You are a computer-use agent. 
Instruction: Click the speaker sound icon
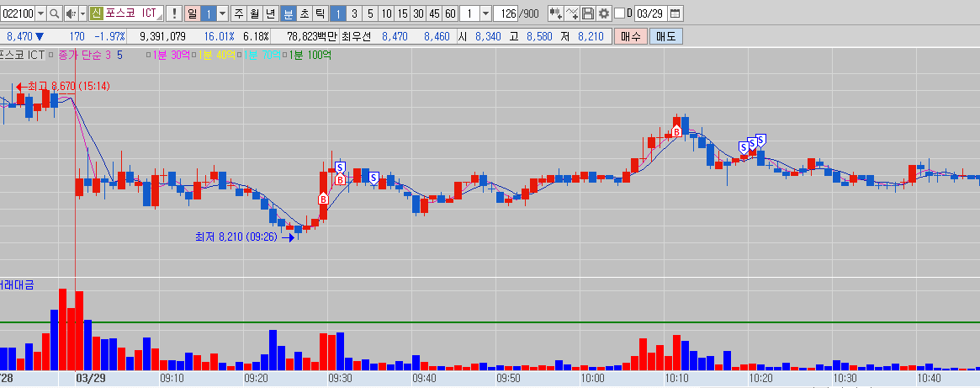[x=71, y=13]
